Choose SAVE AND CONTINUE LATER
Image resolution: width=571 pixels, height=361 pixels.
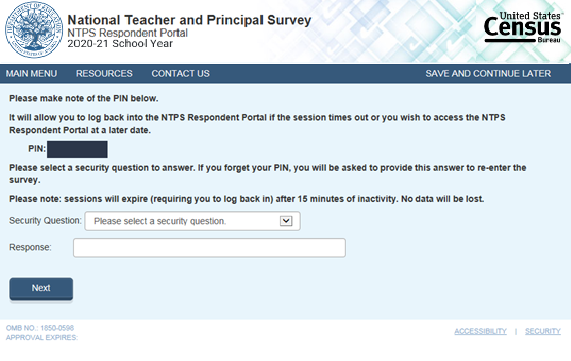click(488, 74)
